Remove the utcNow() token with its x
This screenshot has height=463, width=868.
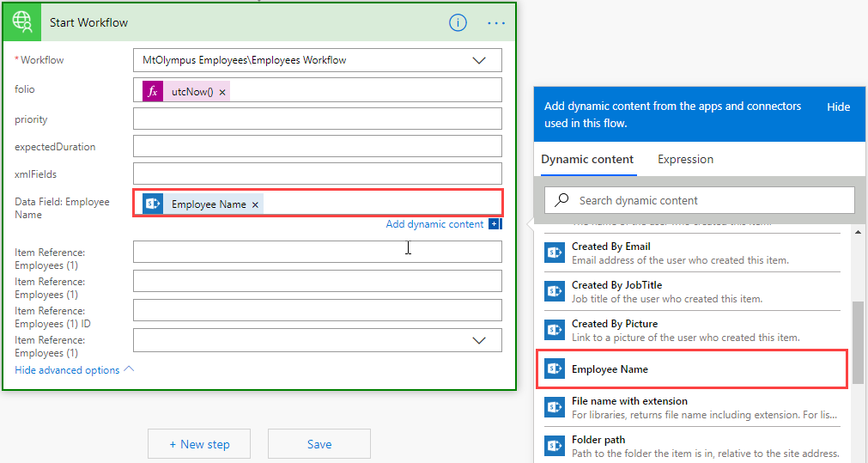point(222,92)
